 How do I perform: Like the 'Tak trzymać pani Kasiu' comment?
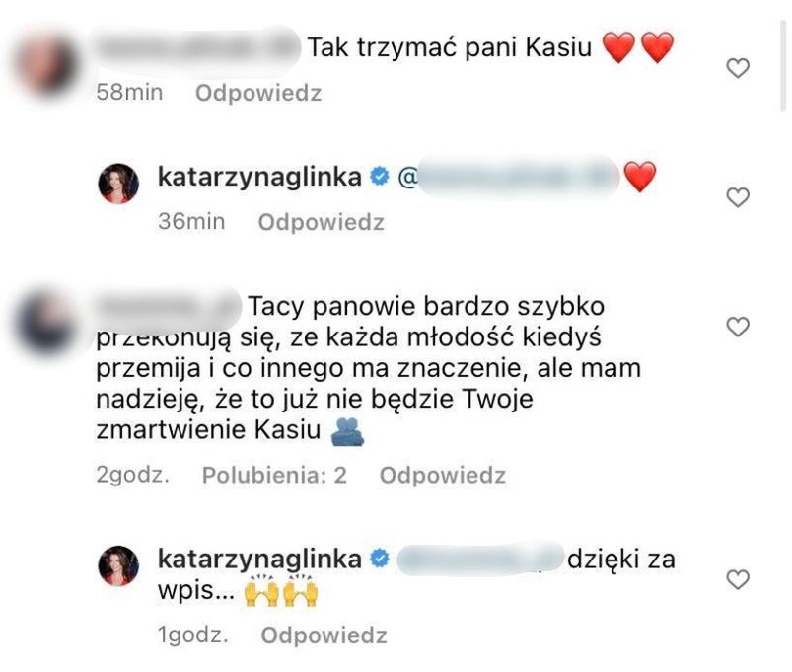738,68
